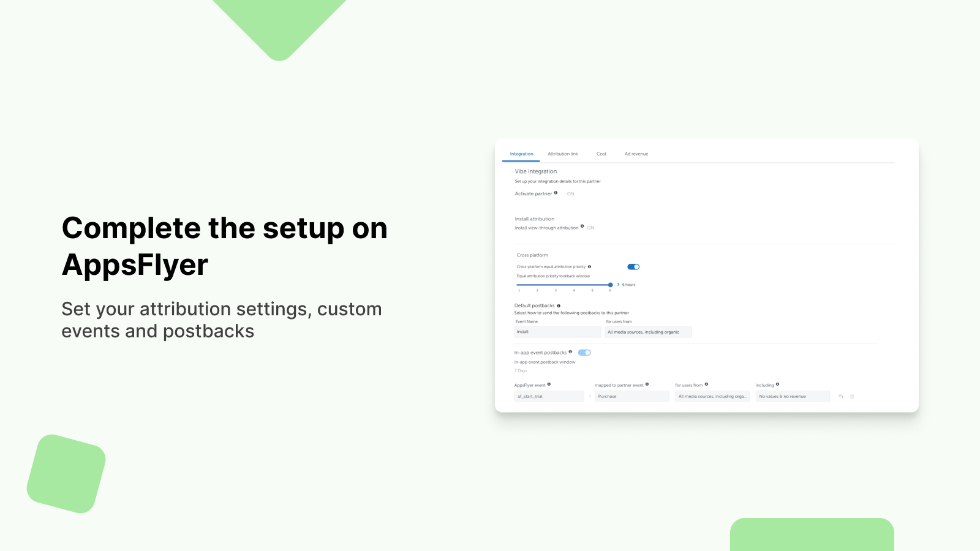Switch to the Attribution link tab
The image size is (980, 551).
coord(563,154)
